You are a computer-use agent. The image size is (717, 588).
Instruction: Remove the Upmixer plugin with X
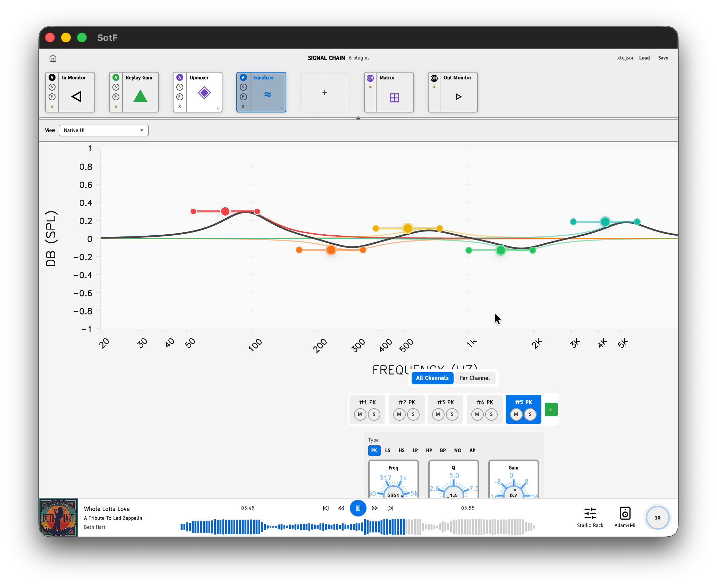tap(179, 107)
